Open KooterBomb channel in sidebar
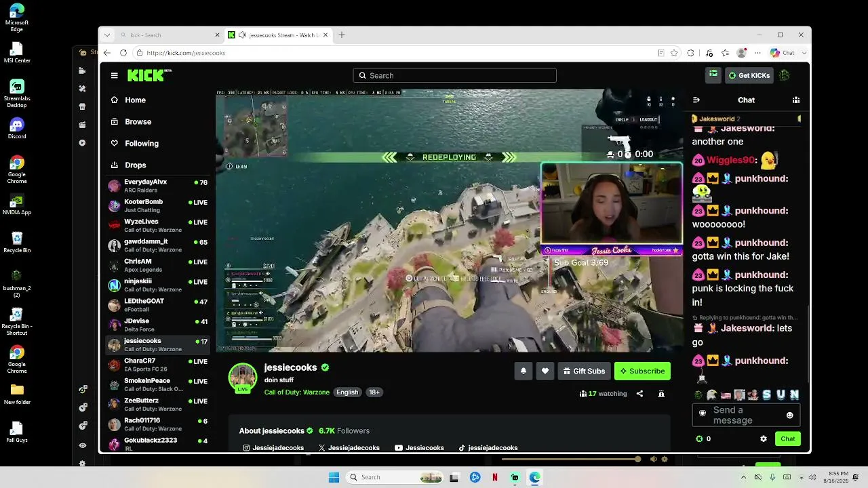The image size is (868, 488). (157, 205)
